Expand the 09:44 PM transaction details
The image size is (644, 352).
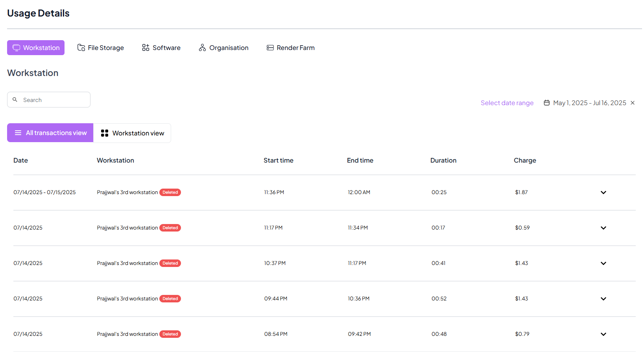click(603, 299)
